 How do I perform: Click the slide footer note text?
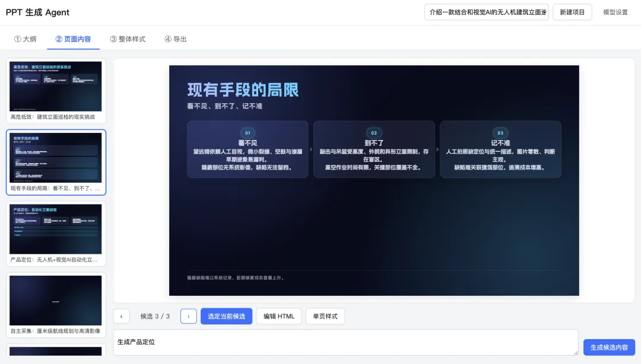coord(236,278)
